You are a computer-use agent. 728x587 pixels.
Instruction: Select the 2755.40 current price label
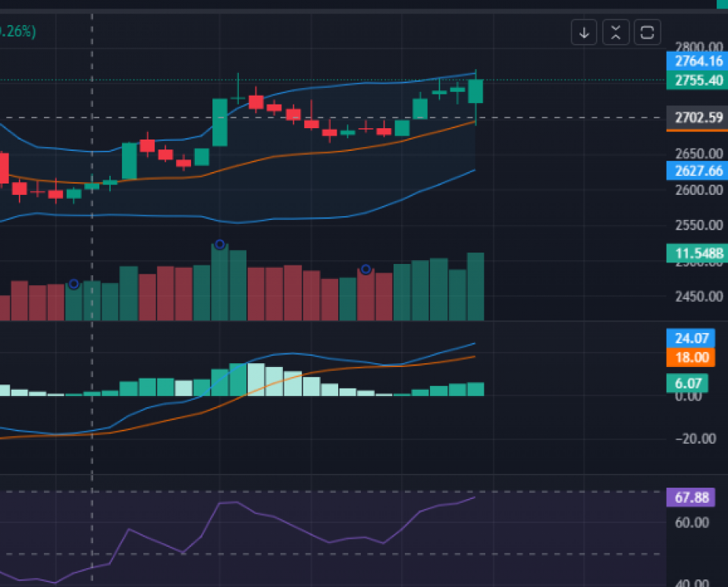click(x=698, y=80)
